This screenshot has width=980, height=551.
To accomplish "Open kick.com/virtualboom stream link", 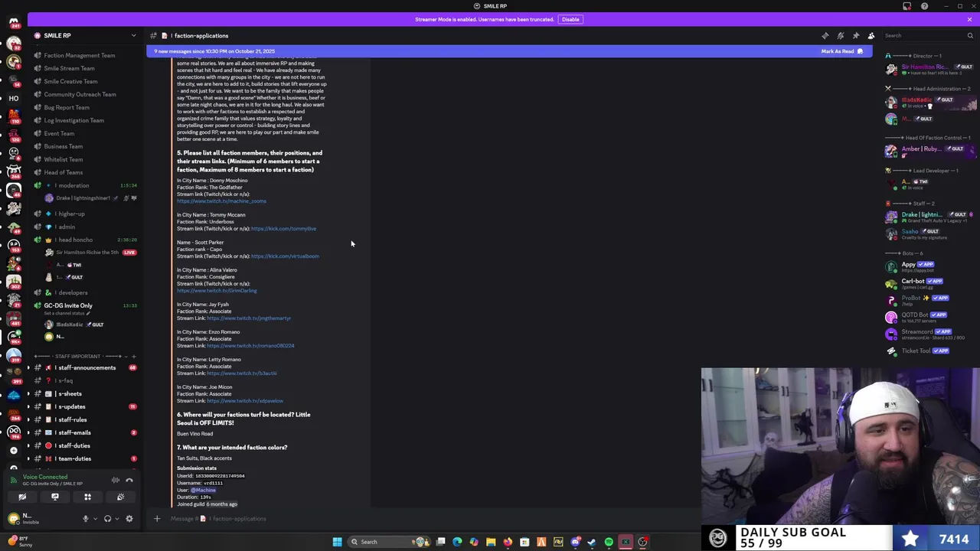I will pos(285,256).
